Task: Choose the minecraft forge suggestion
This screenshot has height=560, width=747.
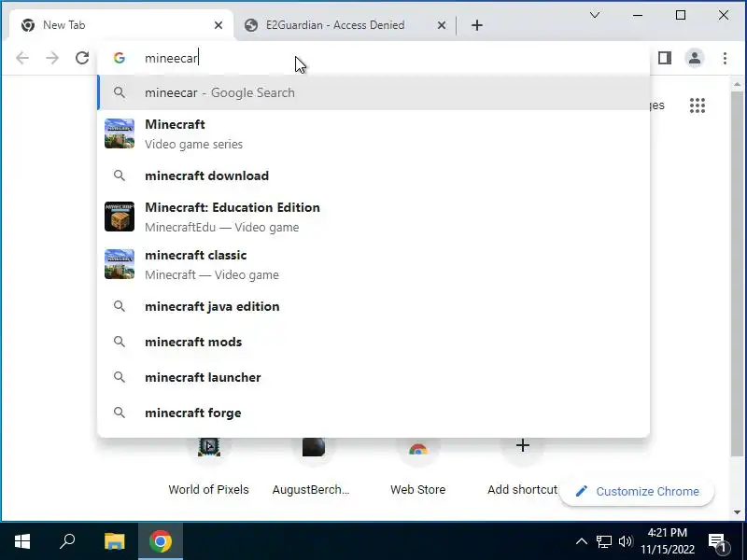Action: 373,413
